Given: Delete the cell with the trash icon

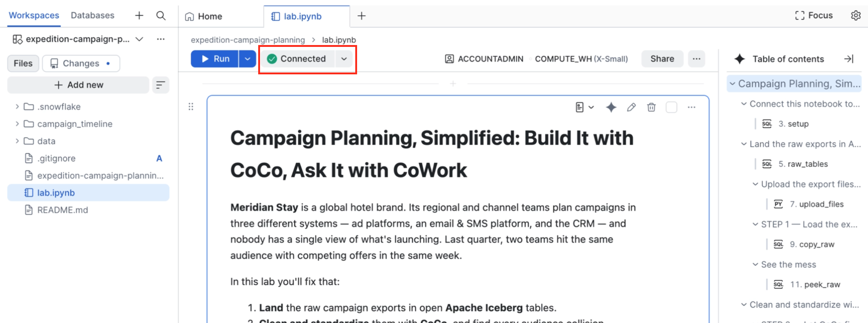Looking at the screenshot, I should [651, 107].
